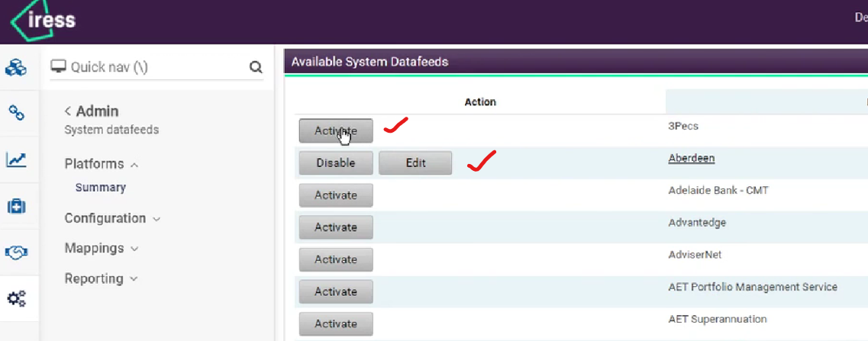
Task: Disable the Aberdeen datafeed
Action: 336,163
